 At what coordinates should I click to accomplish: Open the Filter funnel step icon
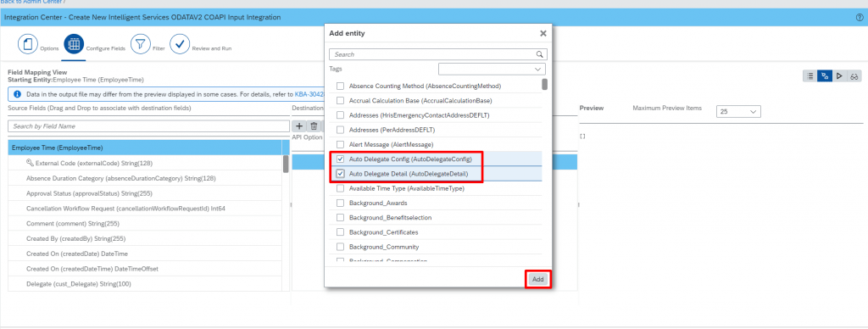[x=141, y=44]
